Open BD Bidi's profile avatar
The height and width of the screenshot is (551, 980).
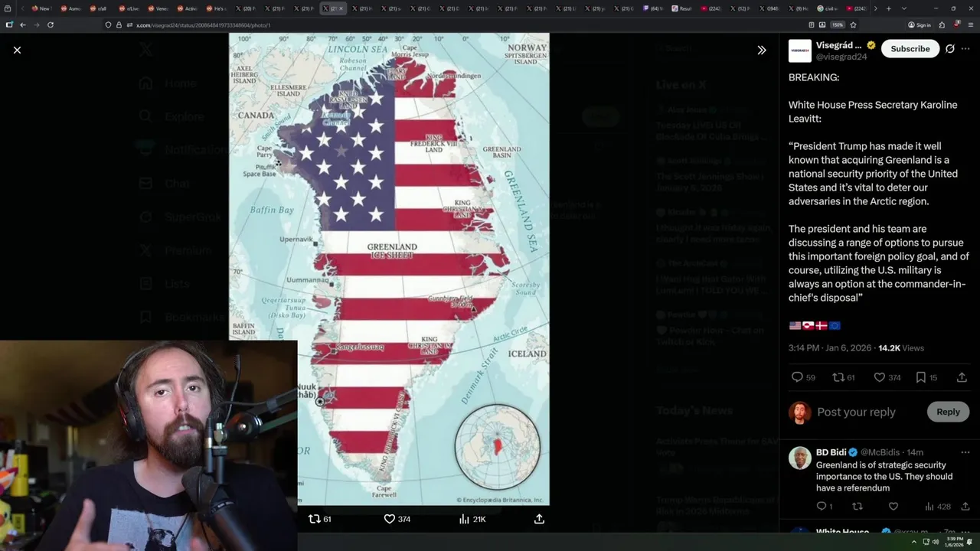[800, 458]
